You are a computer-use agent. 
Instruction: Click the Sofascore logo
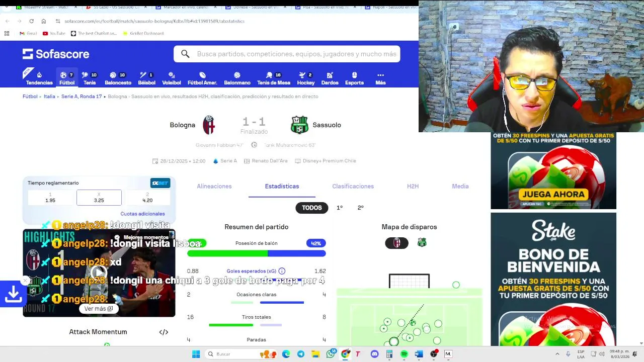click(x=56, y=54)
